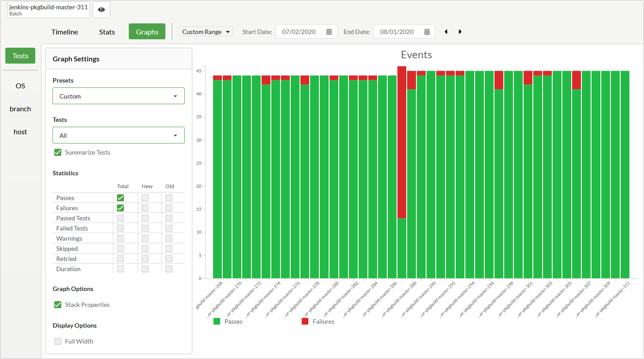The height and width of the screenshot is (359, 644).
Task: Select the OS sidebar category
Action: 20,86
